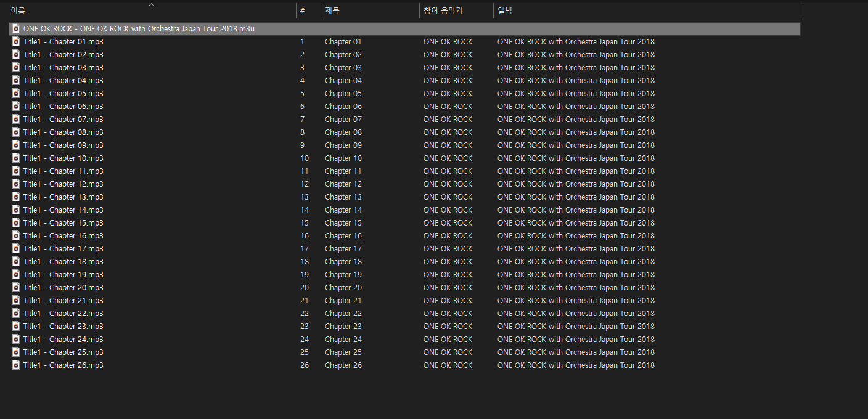The height and width of the screenshot is (419, 868).
Task: Click icon of Title1 - Chapter 13.mp3
Action: coord(16,197)
